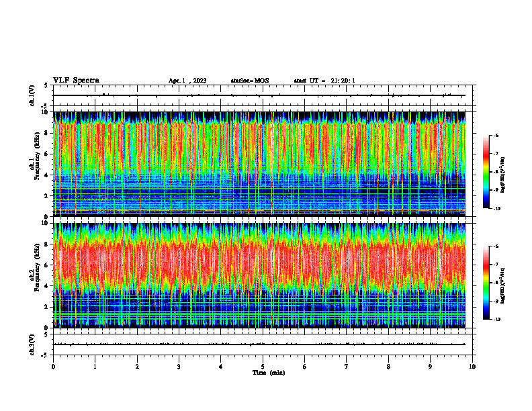Click the last time axis tick label, "10"
The image size is (532, 411).
pos(472,367)
